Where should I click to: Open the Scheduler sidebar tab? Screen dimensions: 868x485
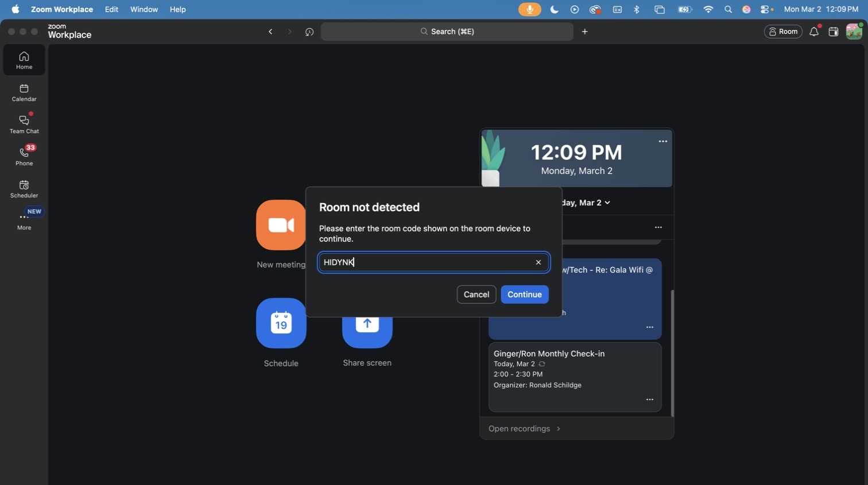tap(24, 189)
